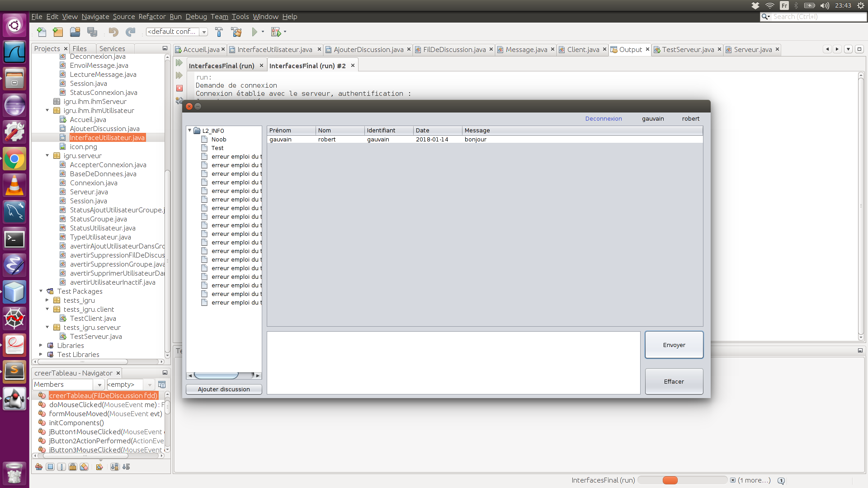Click the green Run Project icon

(x=255, y=32)
